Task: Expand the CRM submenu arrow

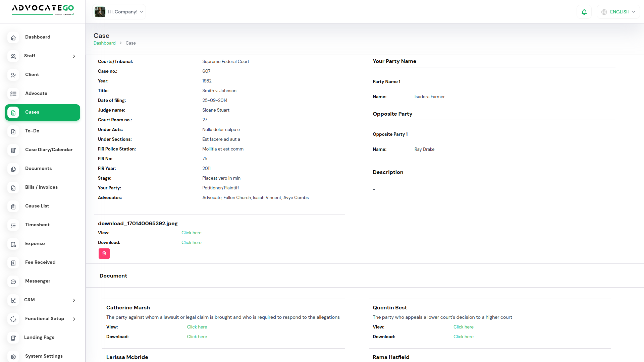Action: pyautogui.click(x=74, y=300)
